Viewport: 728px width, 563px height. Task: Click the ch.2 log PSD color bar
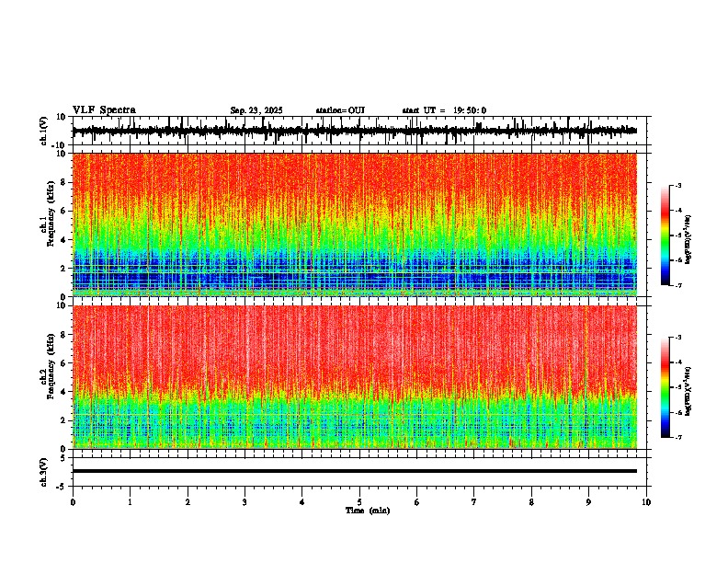tap(665, 387)
